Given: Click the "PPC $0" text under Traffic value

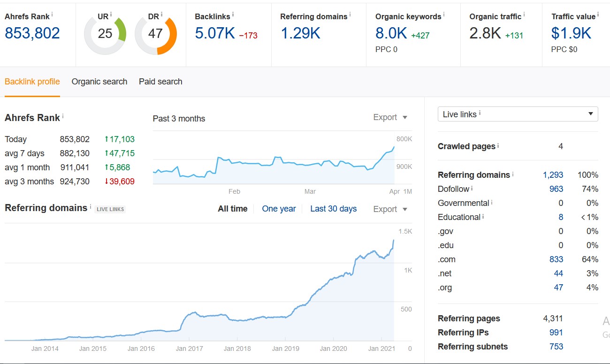Looking at the screenshot, I should (564, 49).
